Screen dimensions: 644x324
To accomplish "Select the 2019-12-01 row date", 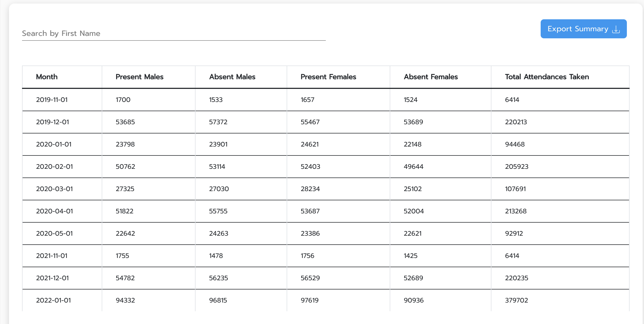I will click(x=52, y=122).
